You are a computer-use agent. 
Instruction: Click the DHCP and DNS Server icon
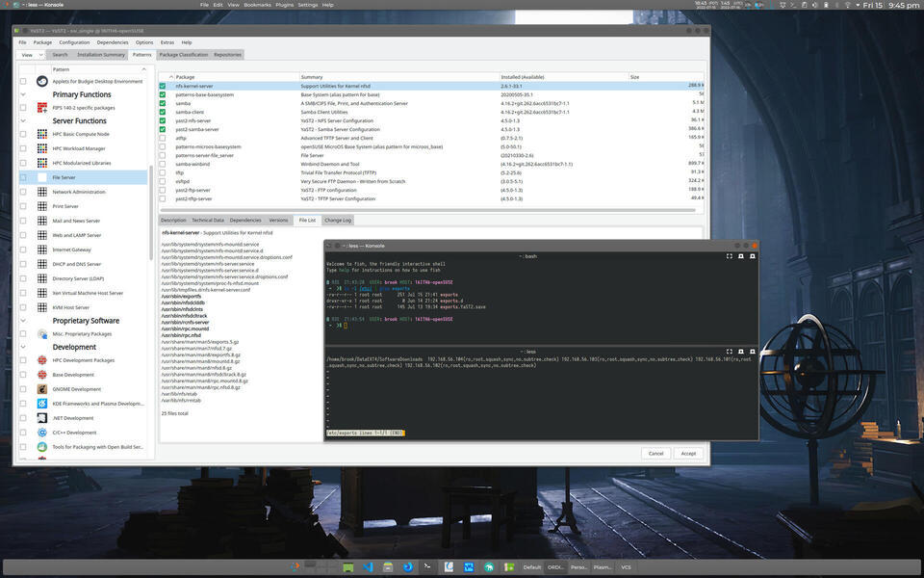[41, 264]
